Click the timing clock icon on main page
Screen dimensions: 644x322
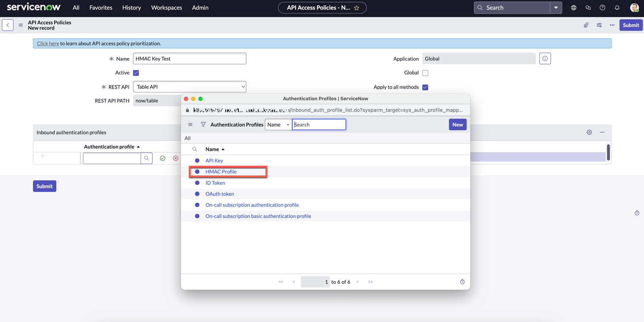(x=637, y=213)
